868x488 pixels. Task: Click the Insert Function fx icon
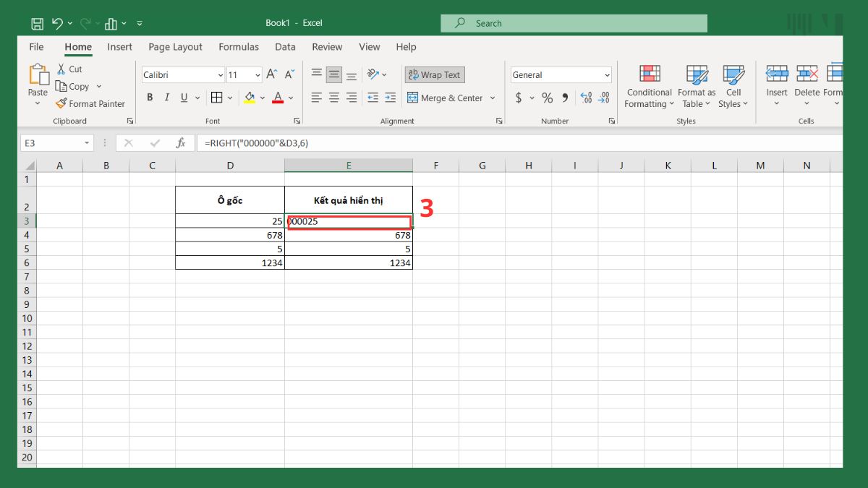(x=182, y=143)
